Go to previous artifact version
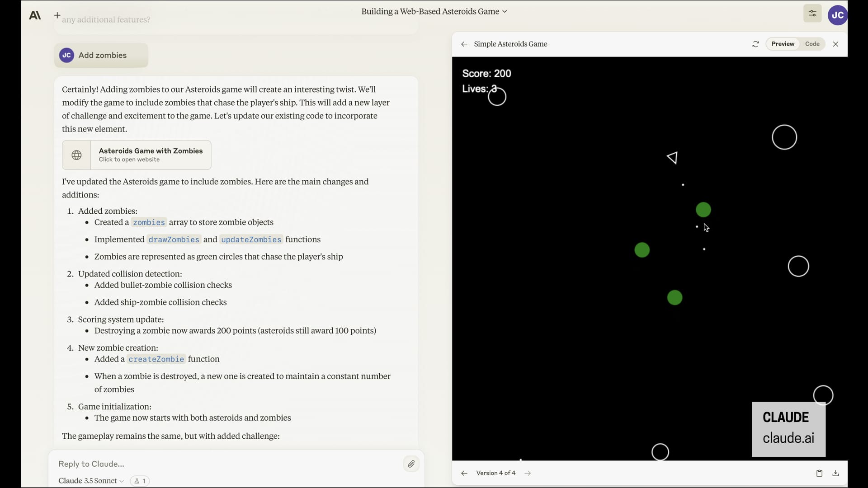 (x=464, y=473)
